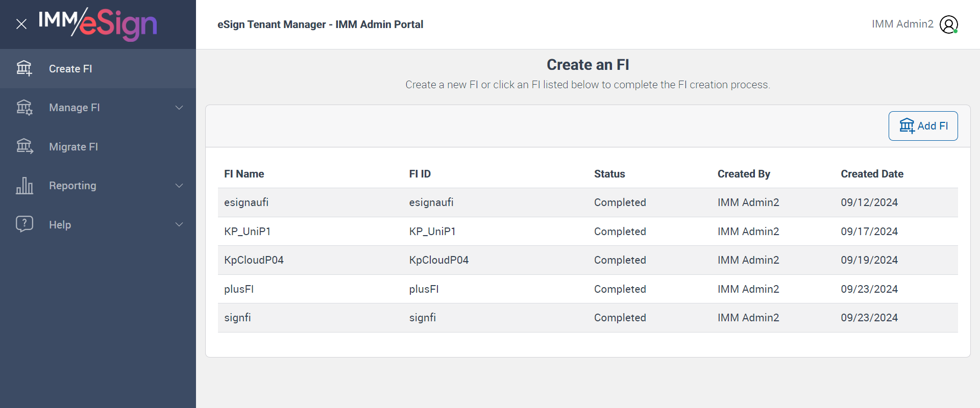980x408 pixels.
Task: Open Migrate FI from the sidebar
Action: tap(73, 147)
